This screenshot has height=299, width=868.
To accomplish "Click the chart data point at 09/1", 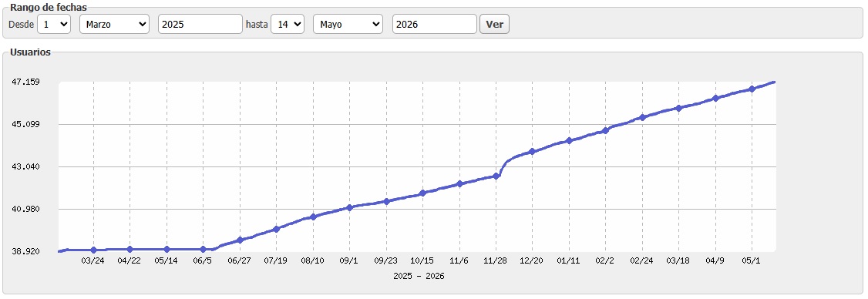I will [349, 207].
